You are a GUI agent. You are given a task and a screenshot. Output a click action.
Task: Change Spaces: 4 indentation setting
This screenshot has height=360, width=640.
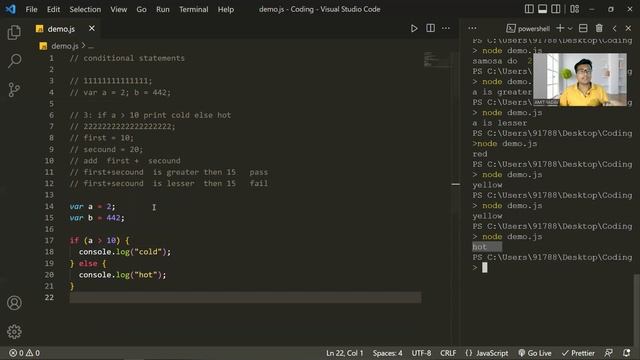387,353
